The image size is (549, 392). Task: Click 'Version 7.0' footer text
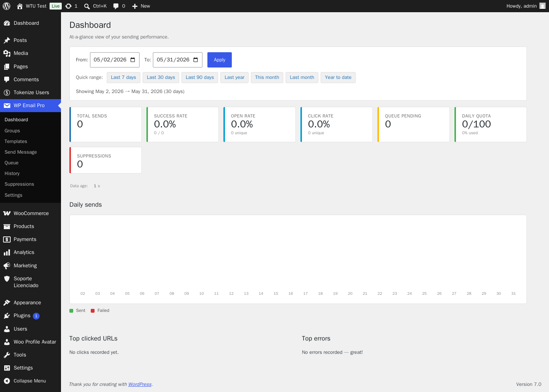coord(529,384)
